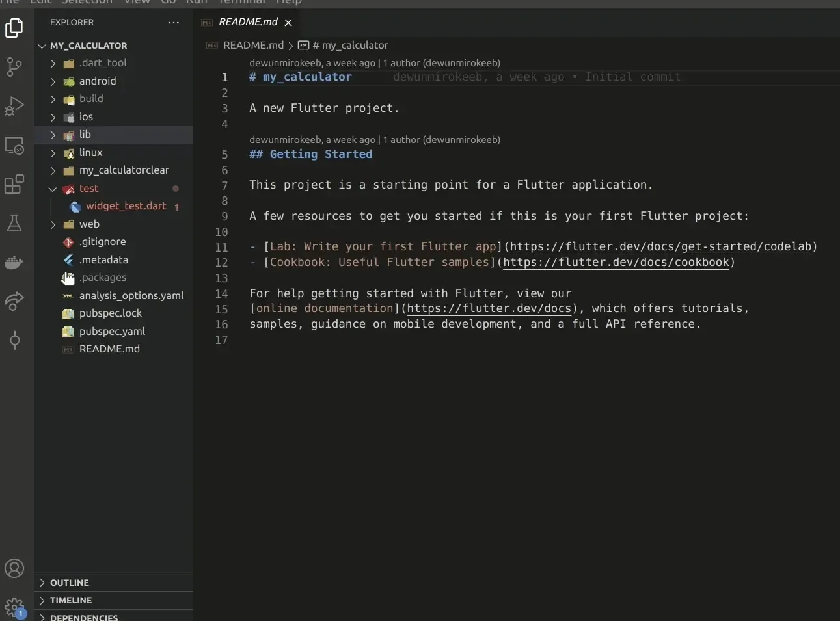
Task: Open Run and Debug view
Action: (14, 106)
